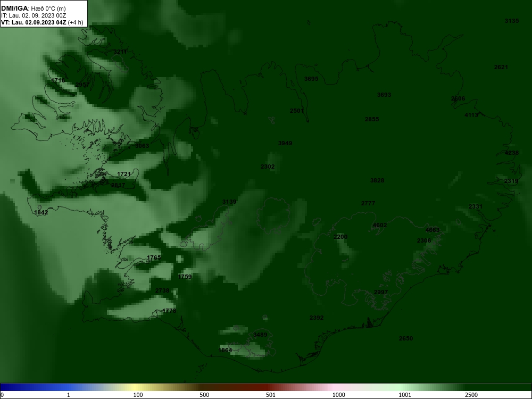Click the map value "2957"
Image resolution: width=532 pixels, height=399 pixels.
pos(82,85)
